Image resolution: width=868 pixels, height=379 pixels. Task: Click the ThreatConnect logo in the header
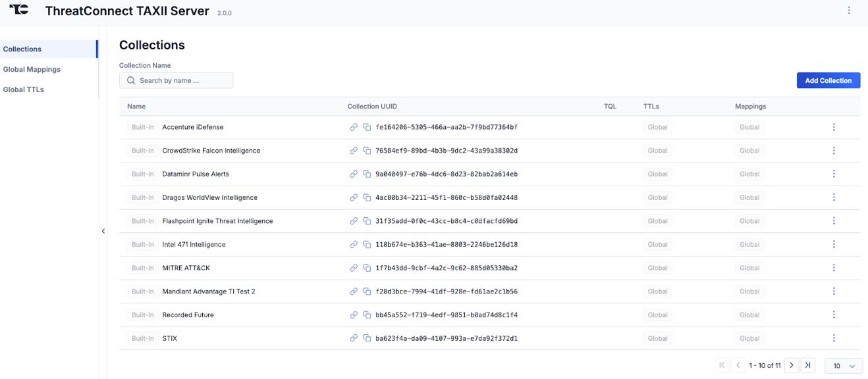[x=19, y=10]
